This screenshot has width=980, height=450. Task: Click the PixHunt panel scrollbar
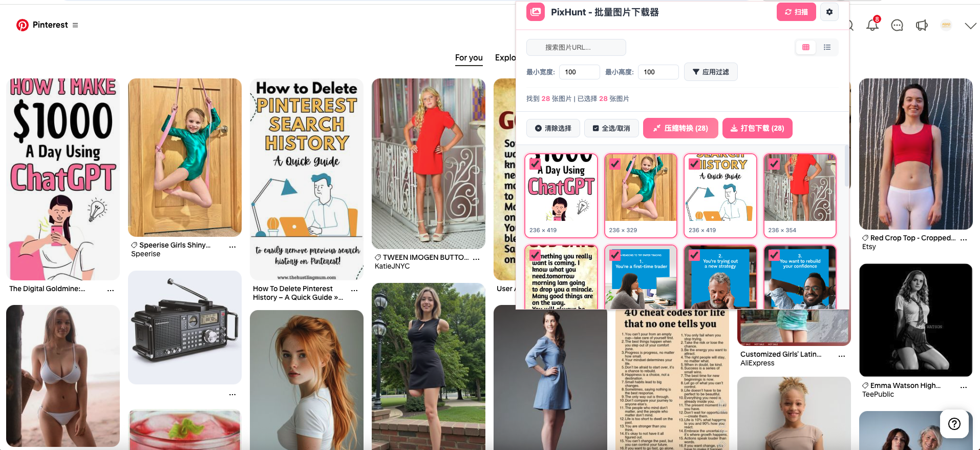846,167
